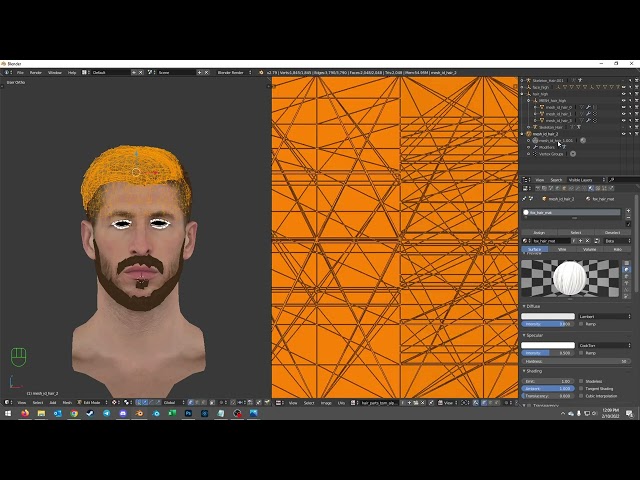The image size is (640, 480).
Task: Enable the Specular Ramp checkbox
Action: click(x=581, y=353)
